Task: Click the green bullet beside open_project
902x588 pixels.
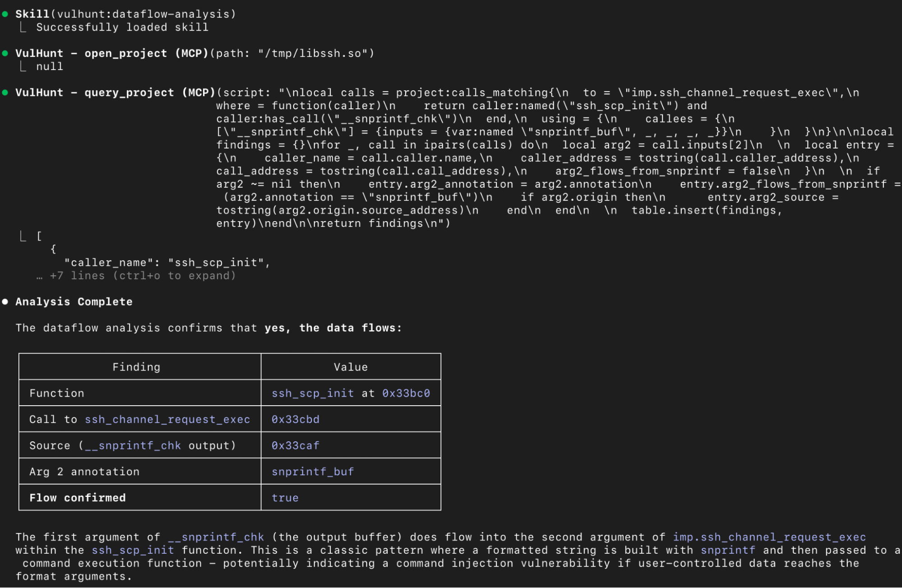Action: tap(5, 53)
